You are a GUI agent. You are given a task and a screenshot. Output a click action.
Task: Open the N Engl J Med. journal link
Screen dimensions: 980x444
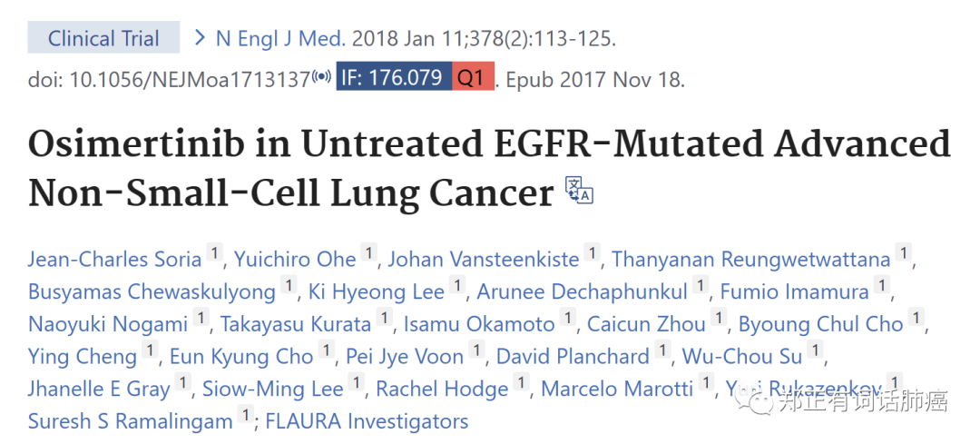click(x=280, y=39)
